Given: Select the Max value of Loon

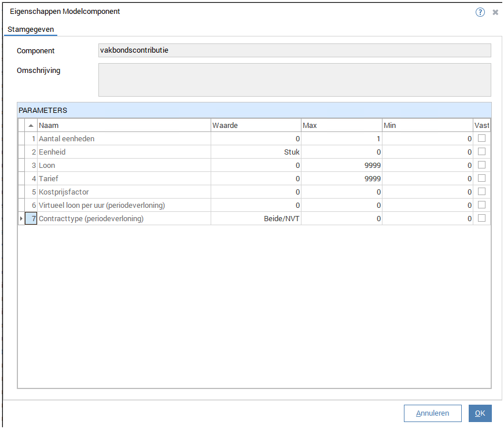Looking at the screenshot, I should coord(341,166).
